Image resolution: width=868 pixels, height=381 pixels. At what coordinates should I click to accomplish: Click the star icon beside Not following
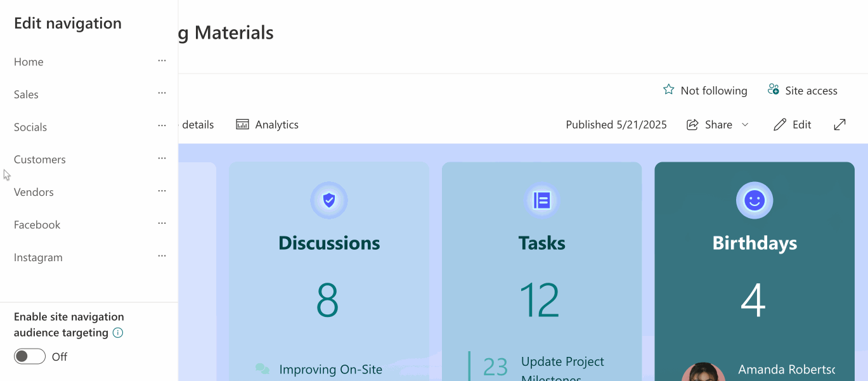coord(668,90)
